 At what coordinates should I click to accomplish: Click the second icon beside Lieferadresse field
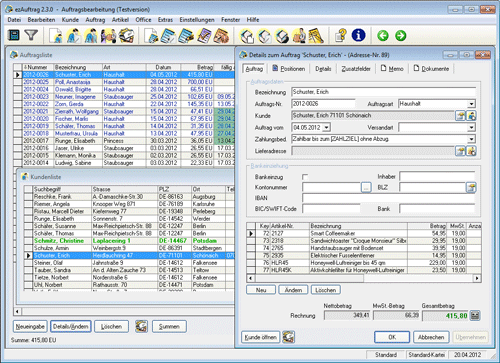[x=471, y=151]
